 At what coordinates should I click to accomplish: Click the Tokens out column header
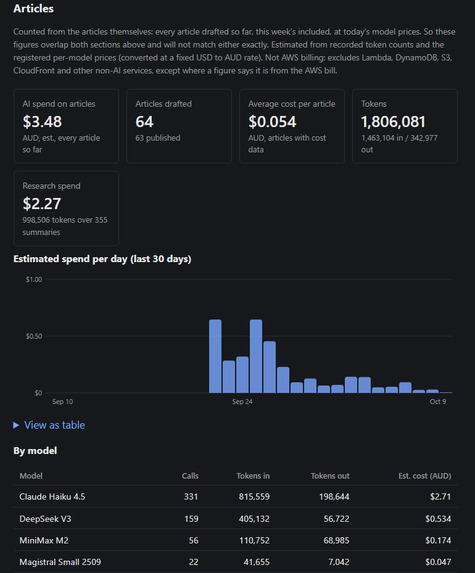330,476
